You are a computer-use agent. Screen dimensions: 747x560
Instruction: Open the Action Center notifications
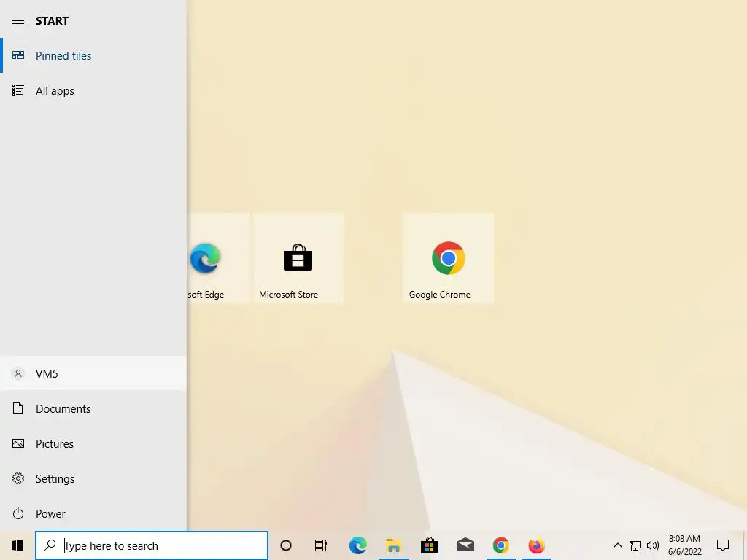723,545
